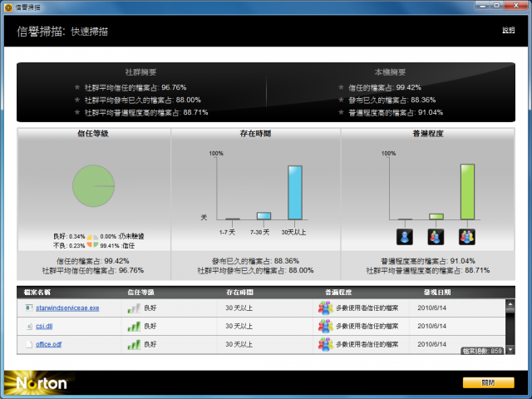
Task: Click the small pie legend icon
Action: pyautogui.click(x=92, y=241)
